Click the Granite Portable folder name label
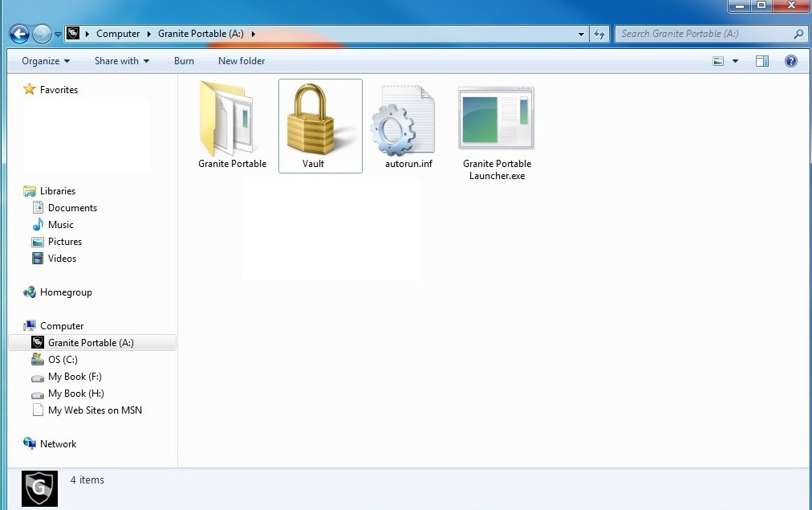This screenshot has width=812, height=510. click(x=232, y=164)
